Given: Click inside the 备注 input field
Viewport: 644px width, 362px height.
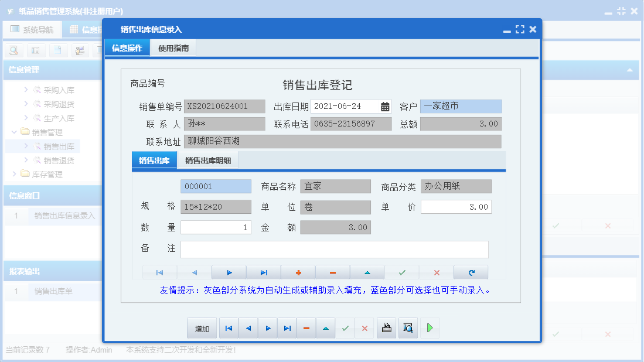Looking at the screenshot, I should coord(334,249).
